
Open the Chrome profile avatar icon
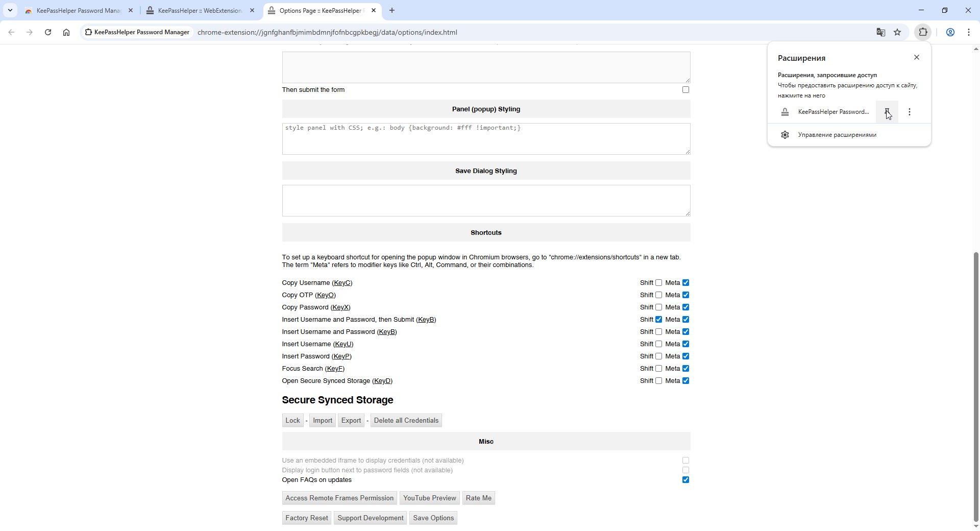pos(950,32)
